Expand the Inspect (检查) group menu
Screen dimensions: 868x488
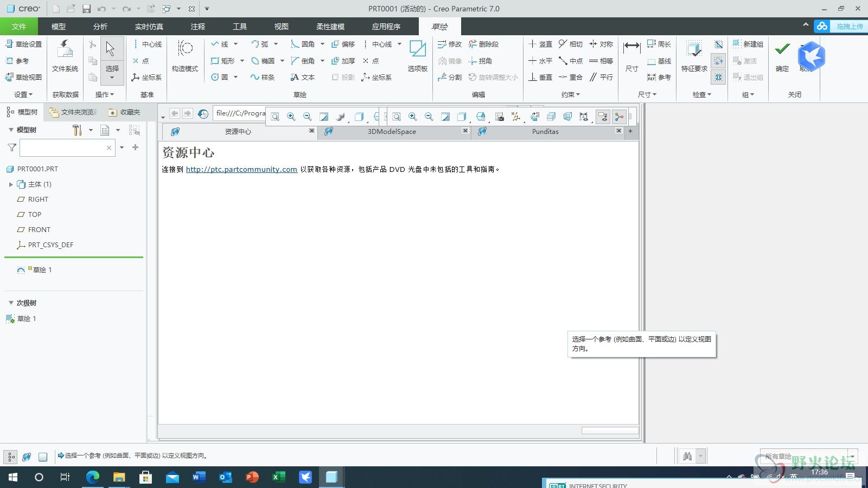[x=701, y=94]
